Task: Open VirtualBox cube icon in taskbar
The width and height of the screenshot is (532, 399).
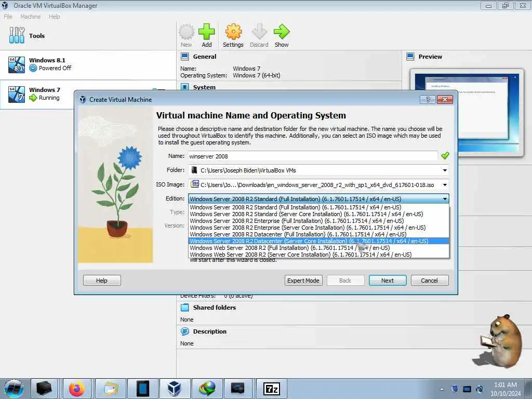Action: (175, 389)
